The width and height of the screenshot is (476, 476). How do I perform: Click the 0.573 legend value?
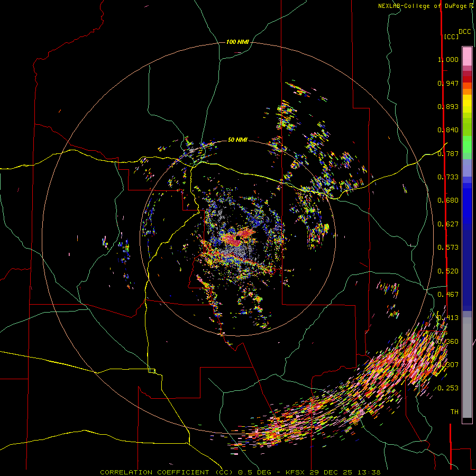click(x=448, y=247)
